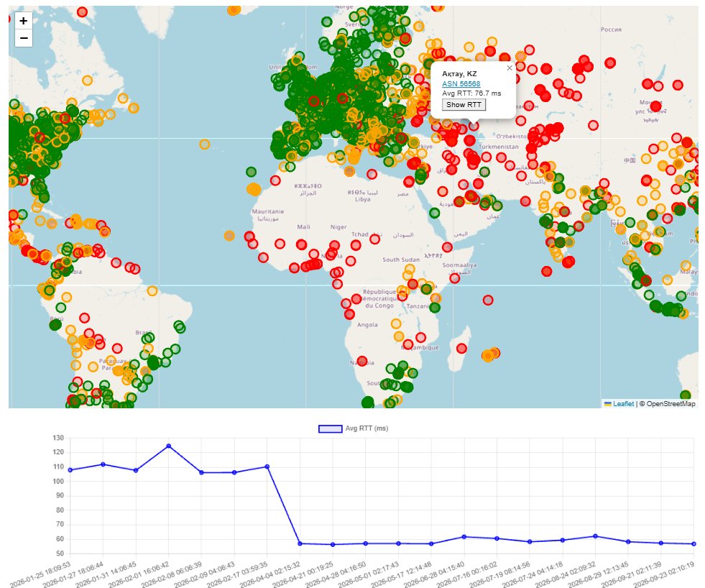Click the chart point at 2026-06-28 04:15:40

point(464,537)
